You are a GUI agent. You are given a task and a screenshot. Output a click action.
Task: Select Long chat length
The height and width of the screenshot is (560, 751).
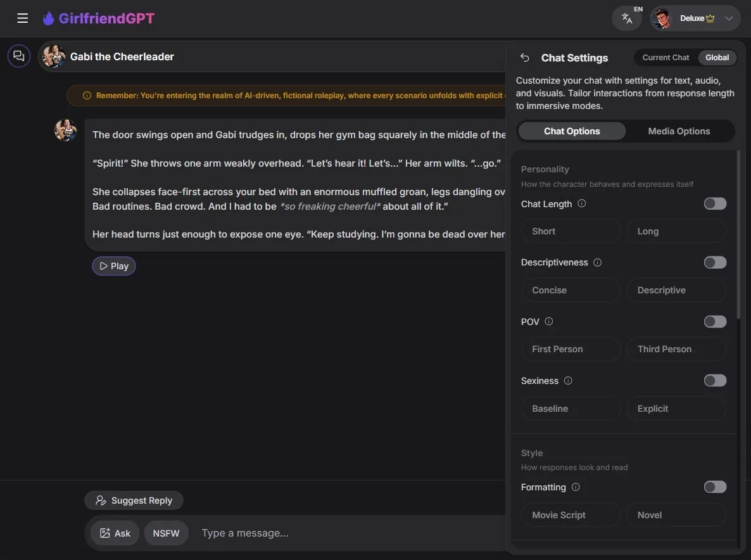pos(676,231)
